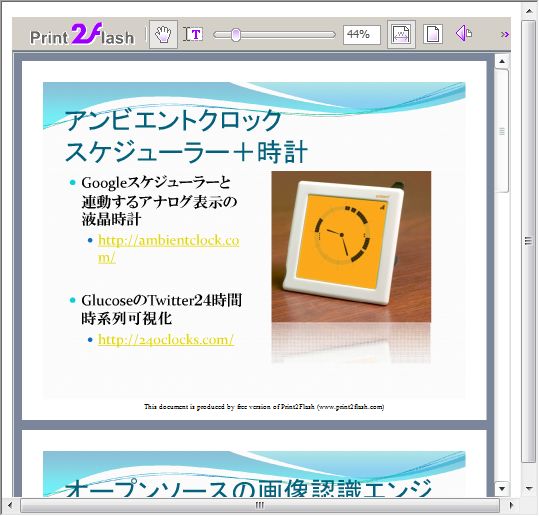
Task: Click the Print2Flash logo
Action: [82, 34]
